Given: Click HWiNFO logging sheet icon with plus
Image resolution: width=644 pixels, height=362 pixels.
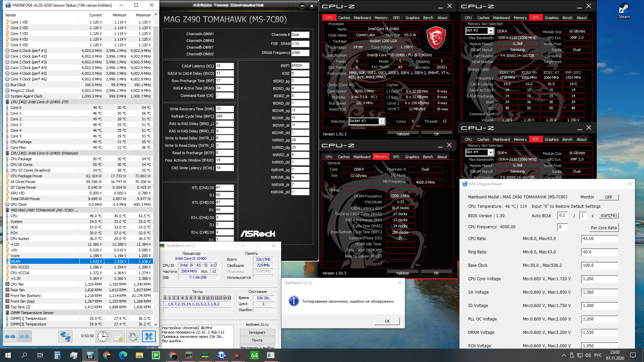Looking at the screenshot, I should click(x=118, y=336).
